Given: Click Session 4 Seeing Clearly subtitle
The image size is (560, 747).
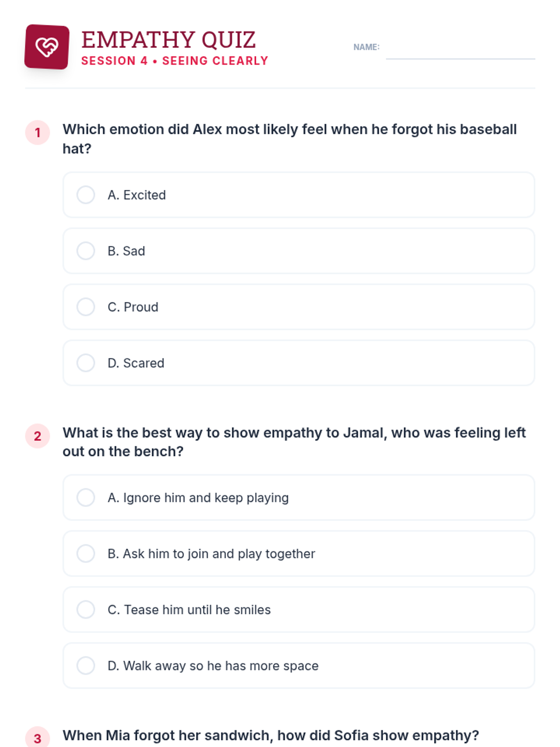Looking at the screenshot, I should click(175, 61).
